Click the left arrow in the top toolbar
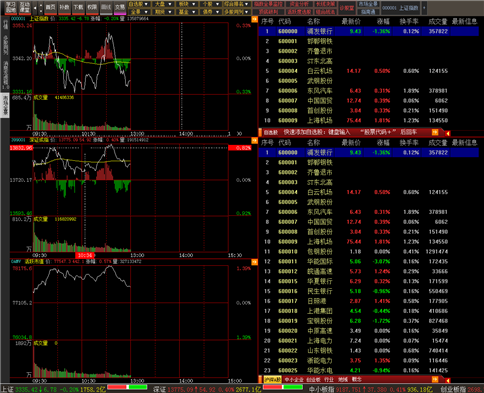Image resolution: width=484 pixels, height=393 pixels. pos(35,8)
